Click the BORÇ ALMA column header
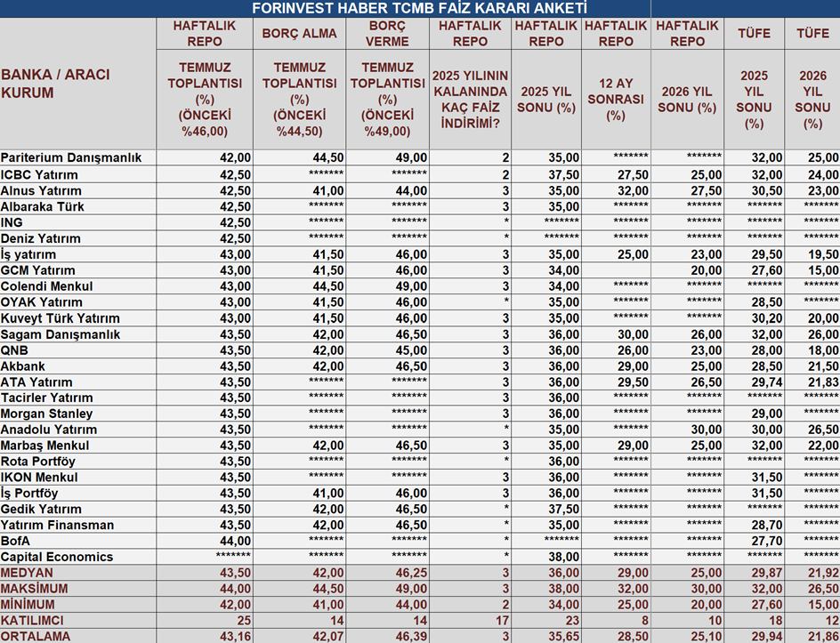The image size is (840, 643). coord(300,34)
